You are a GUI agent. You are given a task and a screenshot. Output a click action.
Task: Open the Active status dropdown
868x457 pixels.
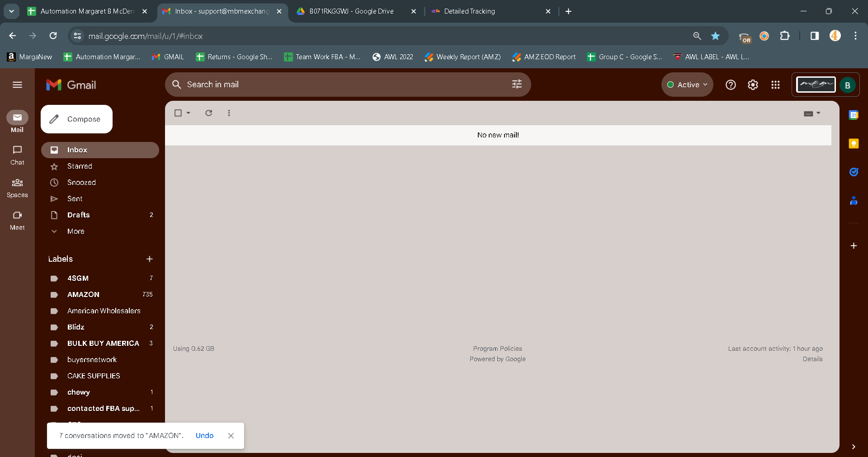pyautogui.click(x=687, y=85)
